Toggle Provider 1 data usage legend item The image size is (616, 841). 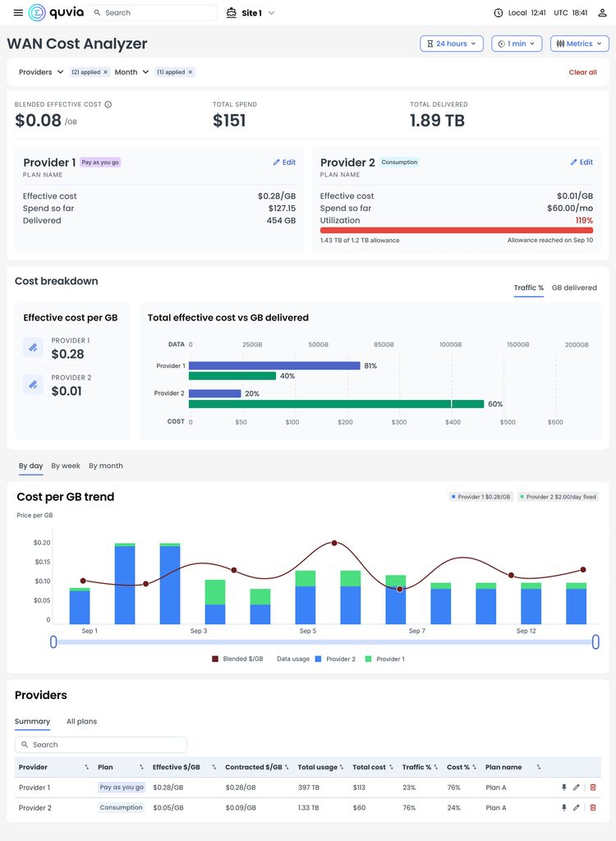384,659
